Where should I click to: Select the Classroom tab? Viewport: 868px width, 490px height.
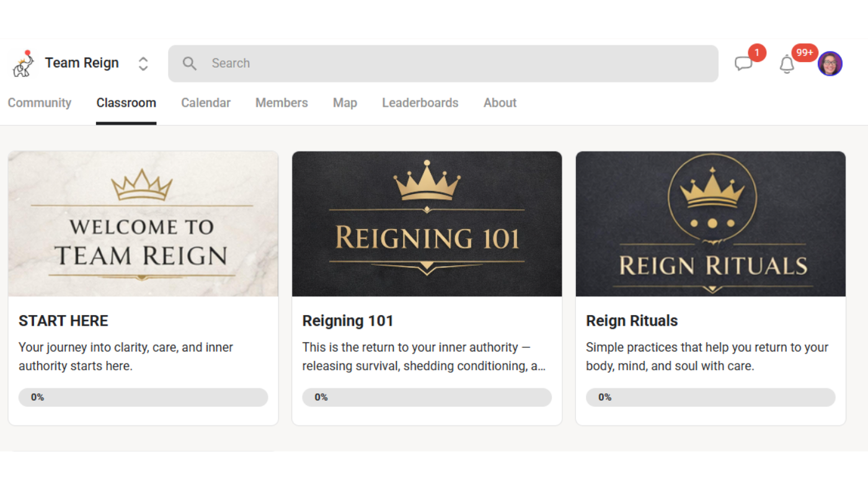point(126,103)
